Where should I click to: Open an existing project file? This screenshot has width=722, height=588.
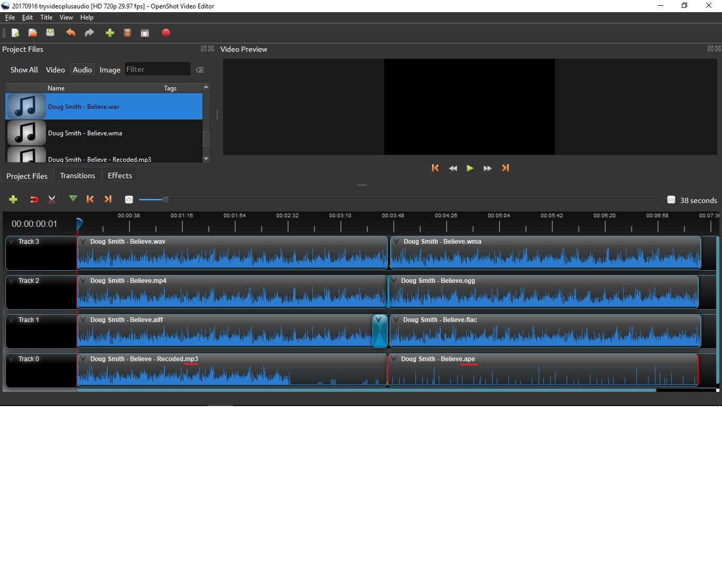coord(32,33)
